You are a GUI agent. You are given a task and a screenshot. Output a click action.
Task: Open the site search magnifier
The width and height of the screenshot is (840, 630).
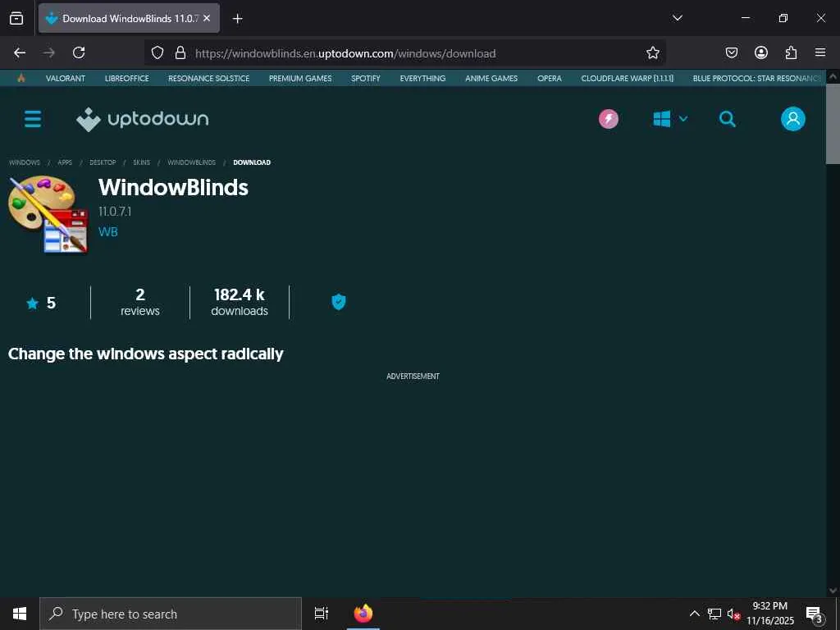(x=727, y=119)
